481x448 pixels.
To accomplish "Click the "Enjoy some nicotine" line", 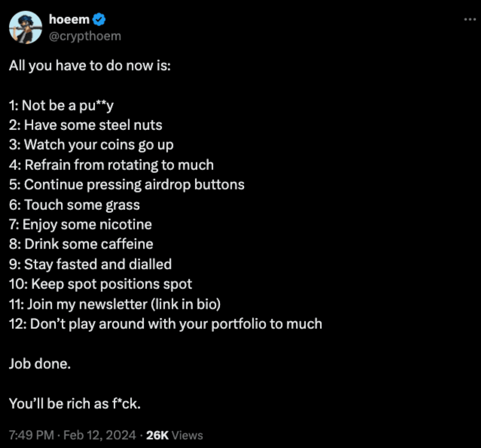I will click(x=81, y=224).
